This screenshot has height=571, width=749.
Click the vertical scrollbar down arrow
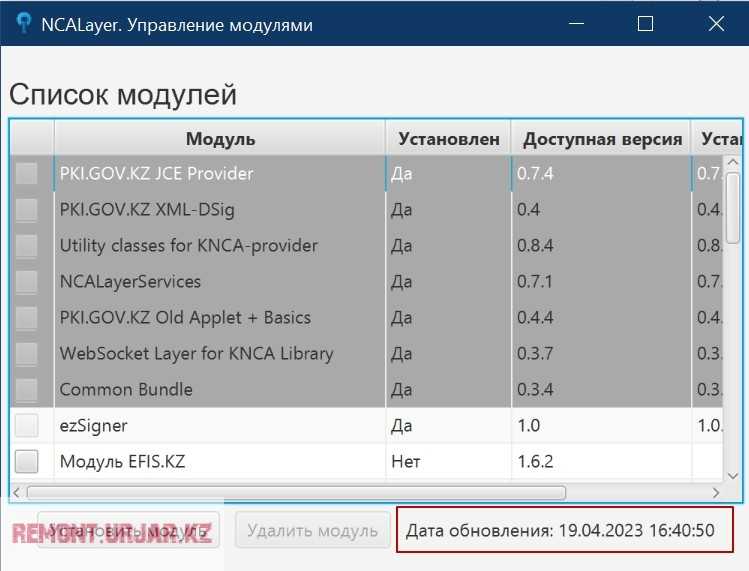point(733,475)
